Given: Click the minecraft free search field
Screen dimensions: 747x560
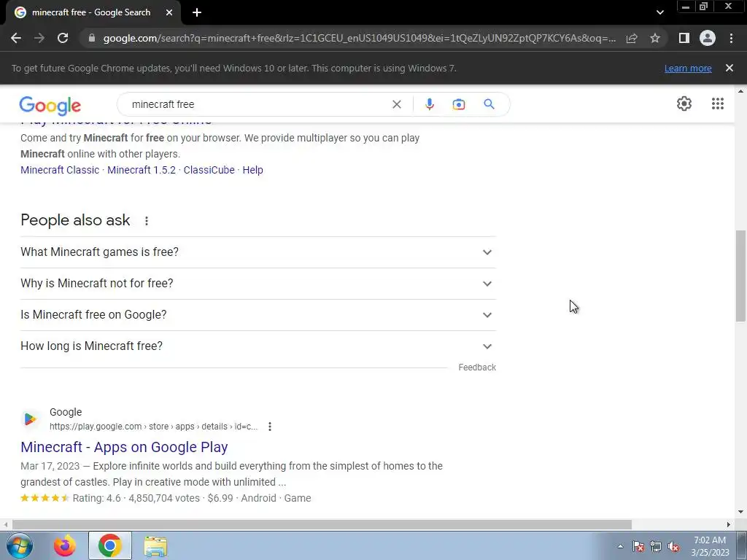Looking at the screenshot, I should [x=258, y=104].
